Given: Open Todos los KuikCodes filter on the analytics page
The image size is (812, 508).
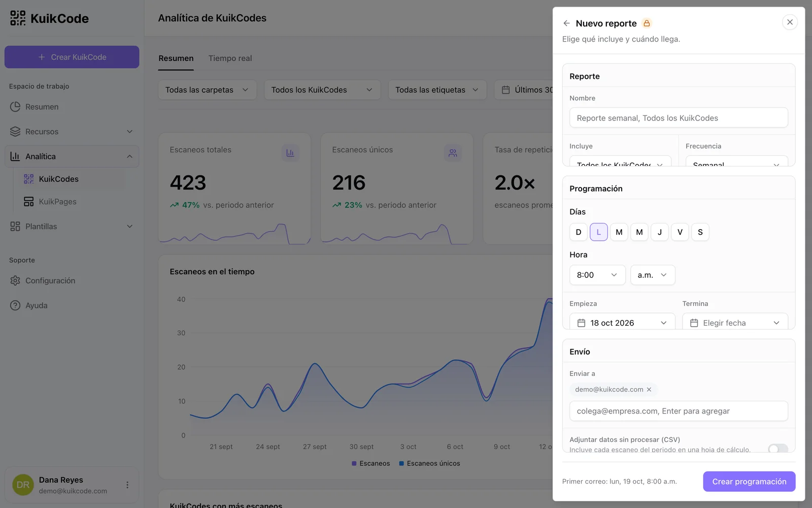Looking at the screenshot, I should (x=322, y=90).
